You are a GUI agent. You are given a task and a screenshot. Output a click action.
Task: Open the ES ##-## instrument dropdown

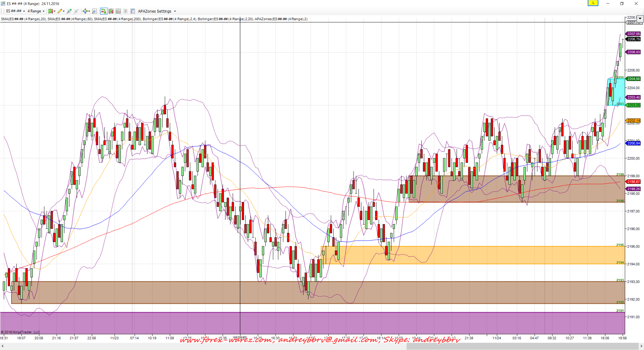point(15,11)
